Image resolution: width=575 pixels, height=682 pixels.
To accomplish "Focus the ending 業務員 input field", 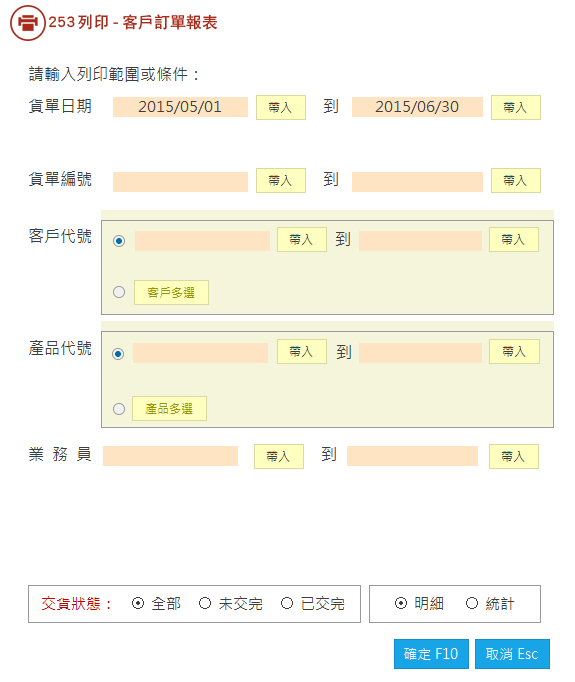I will pos(412,456).
